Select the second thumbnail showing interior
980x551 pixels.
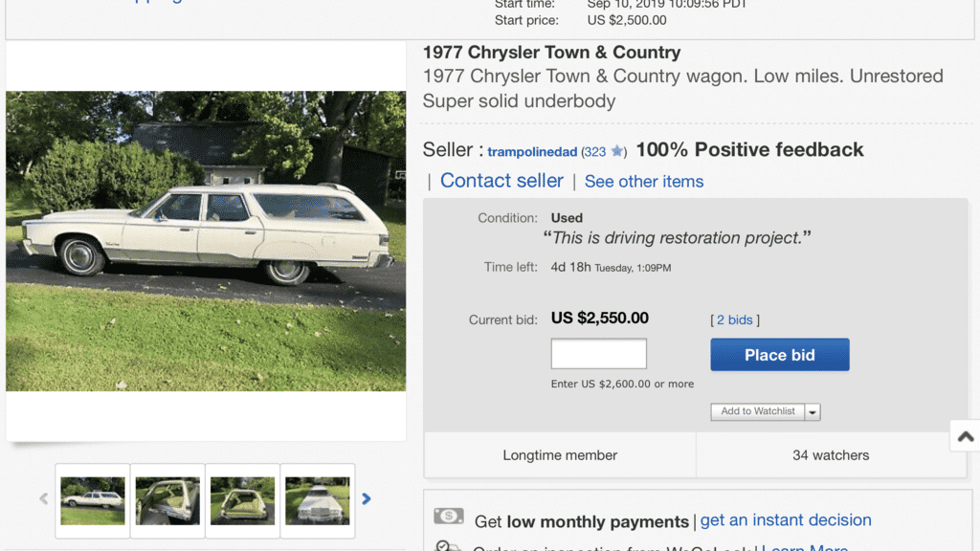tap(167, 500)
